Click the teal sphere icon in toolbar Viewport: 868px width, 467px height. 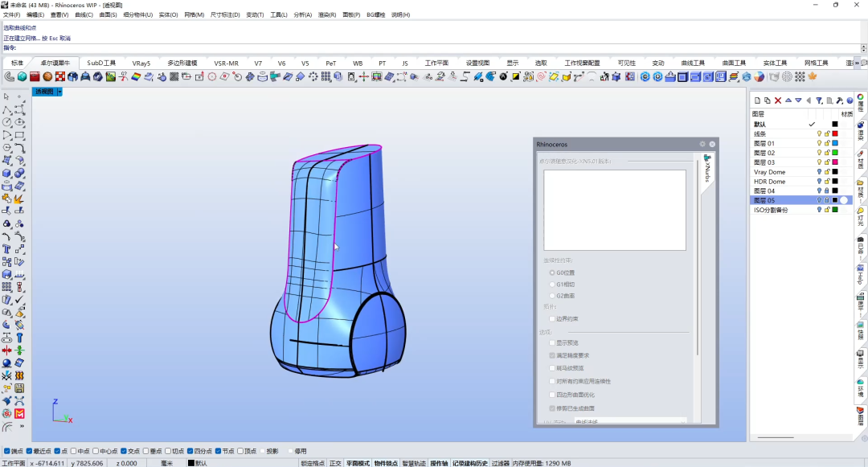[23, 77]
